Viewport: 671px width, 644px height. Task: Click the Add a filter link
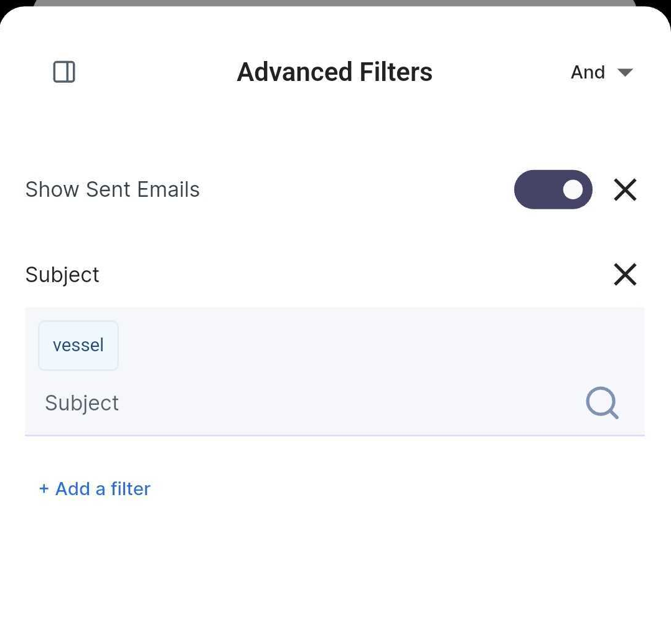tap(103, 489)
